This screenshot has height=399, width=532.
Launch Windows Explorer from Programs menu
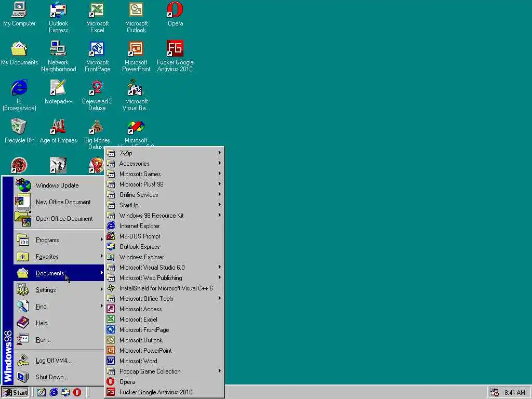[165, 257]
